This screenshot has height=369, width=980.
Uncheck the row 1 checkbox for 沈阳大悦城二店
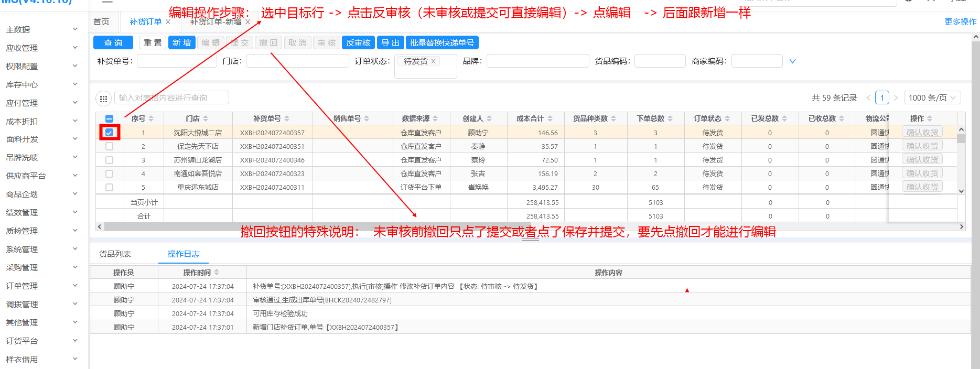click(x=109, y=133)
